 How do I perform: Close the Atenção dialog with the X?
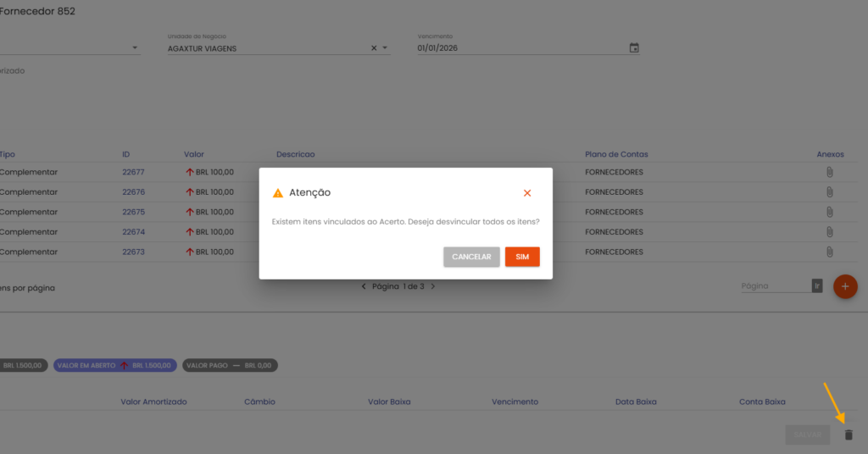[x=527, y=193]
